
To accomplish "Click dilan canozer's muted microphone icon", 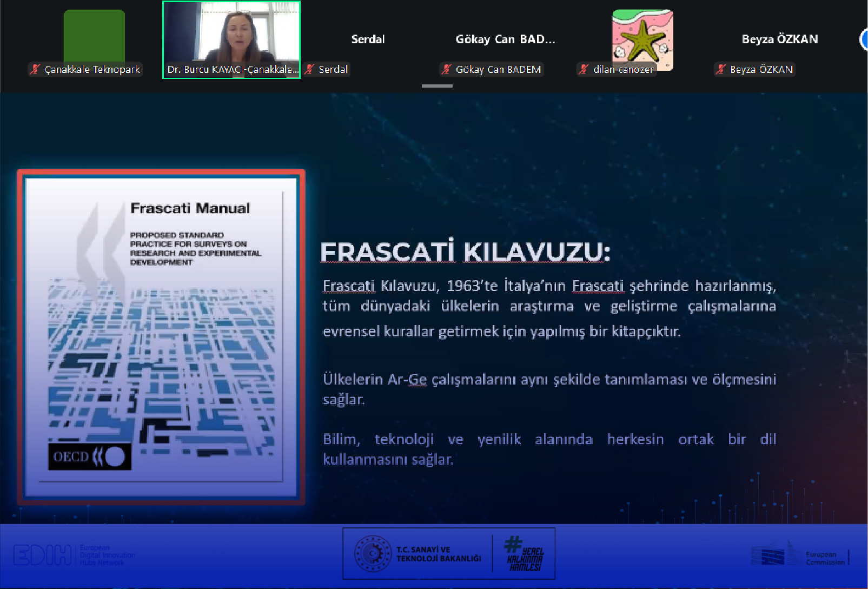I will coord(584,69).
